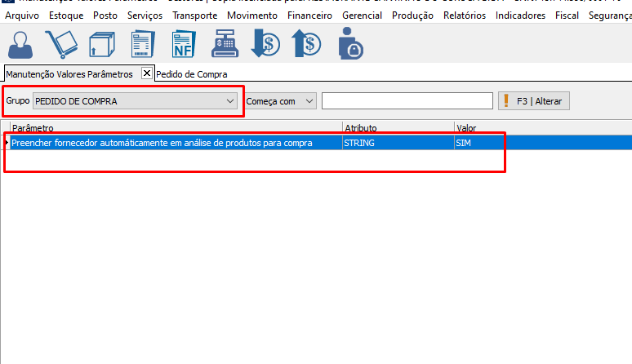Screen dimensions: 632x364
Task: Sort by the Parâmetro column header
Action: click(x=163, y=128)
